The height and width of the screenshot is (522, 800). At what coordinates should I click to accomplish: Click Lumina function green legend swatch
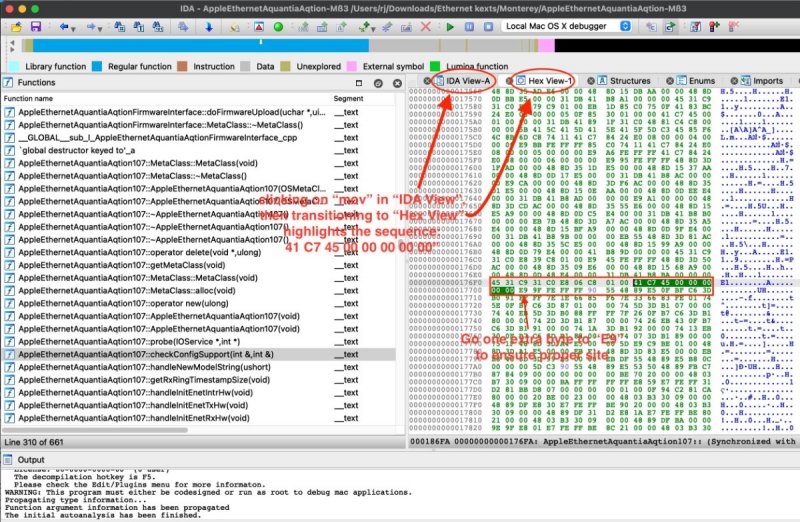pos(435,66)
